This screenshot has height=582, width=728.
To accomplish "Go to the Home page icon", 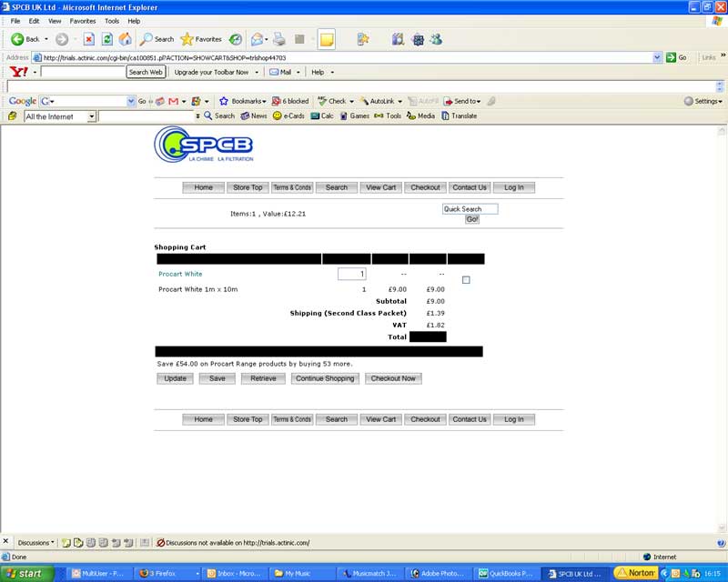I will pyautogui.click(x=125, y=39).
